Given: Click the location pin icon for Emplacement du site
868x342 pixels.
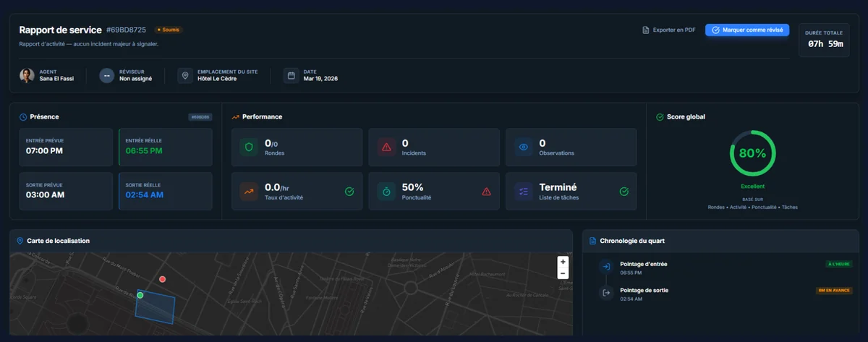Looking at the screenshot, I should (x=185, y=75).
